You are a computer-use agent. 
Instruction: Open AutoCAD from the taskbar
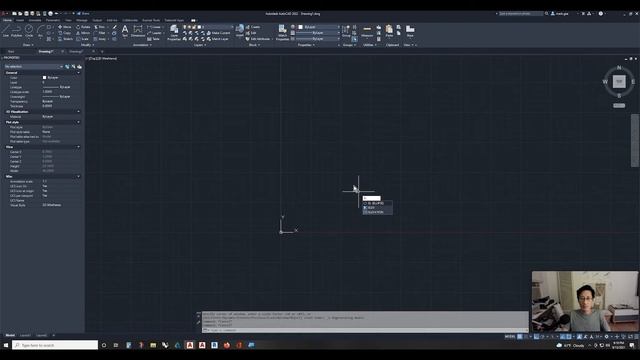(x=190, y=345)
